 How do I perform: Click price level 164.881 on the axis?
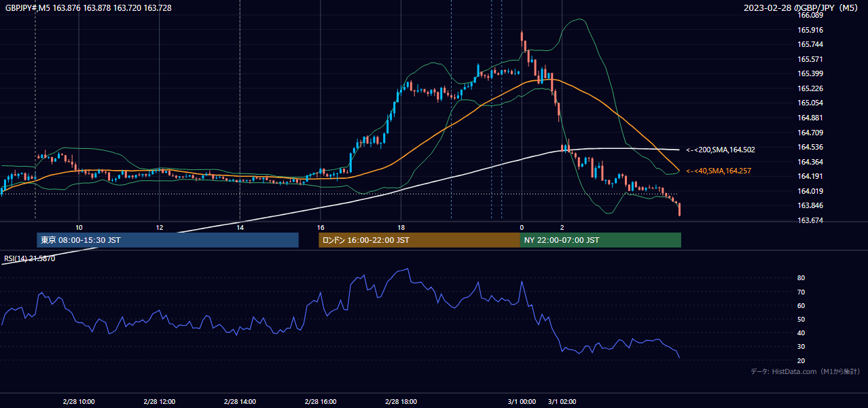click(810, 118)
